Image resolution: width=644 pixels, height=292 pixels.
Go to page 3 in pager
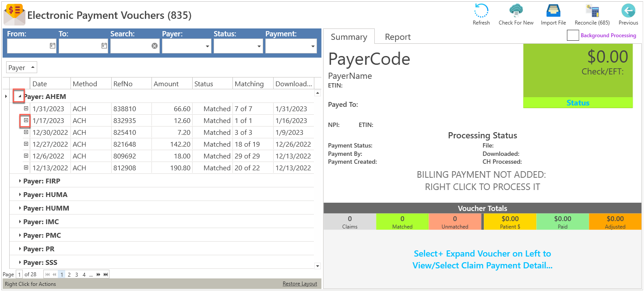tap(77, 274)
